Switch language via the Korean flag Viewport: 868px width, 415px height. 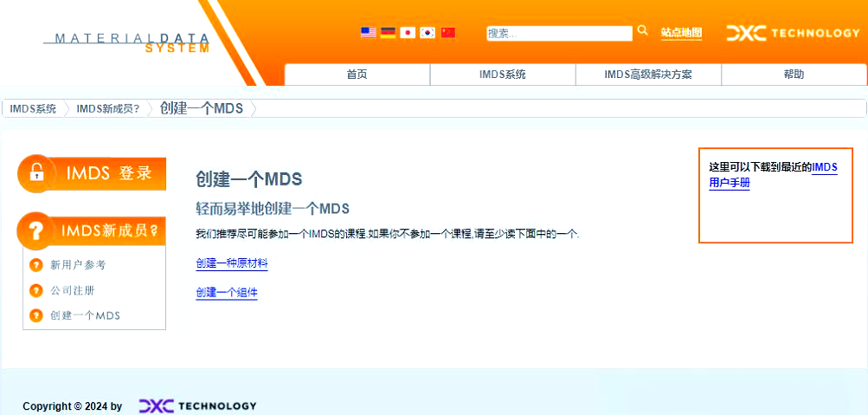428,33
